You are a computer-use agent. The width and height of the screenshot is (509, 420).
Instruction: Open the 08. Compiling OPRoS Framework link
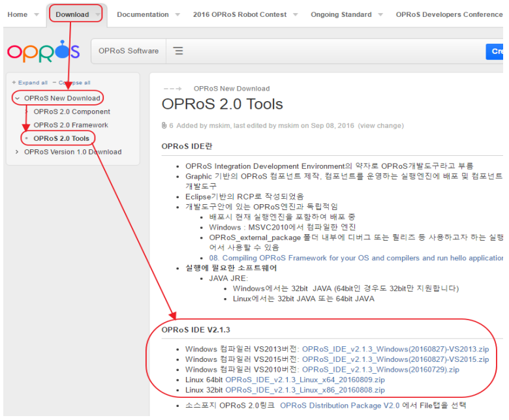(356, 258)
